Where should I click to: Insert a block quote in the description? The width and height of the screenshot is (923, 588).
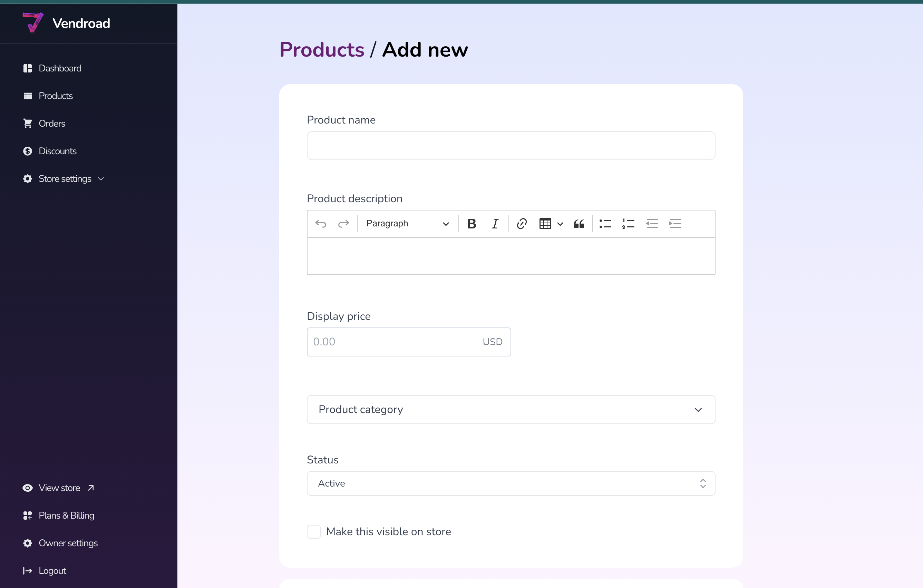[x=579, y=224]
